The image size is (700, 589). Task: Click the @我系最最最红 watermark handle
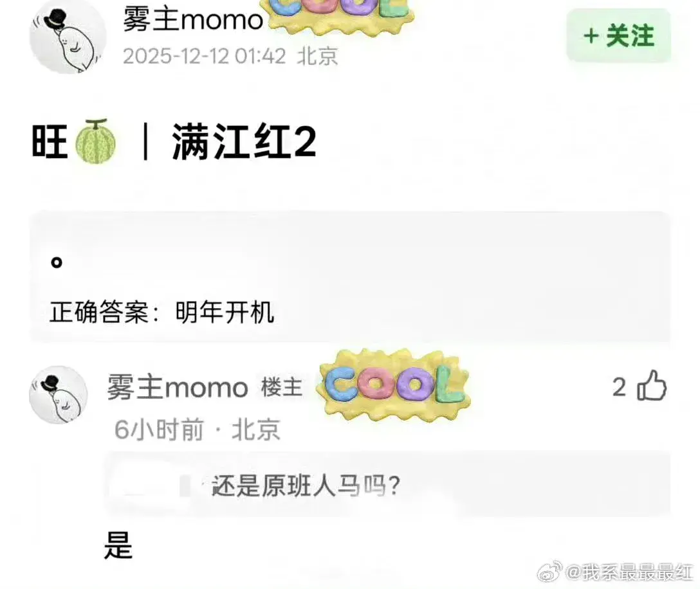(629, 572)
